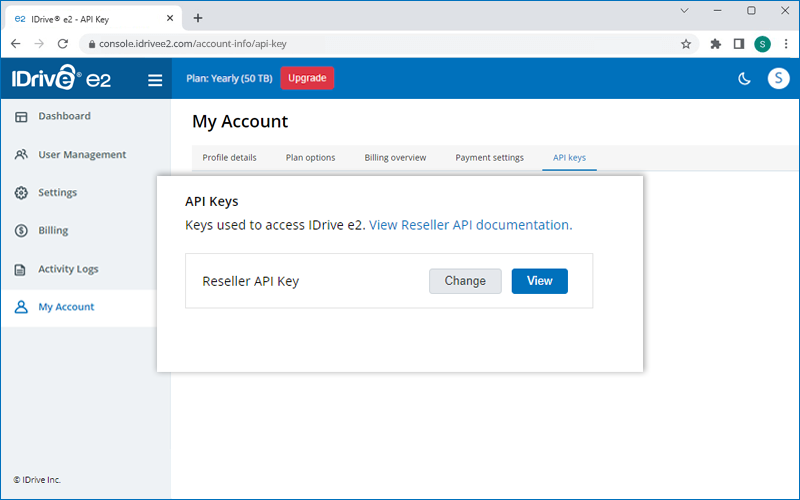Open the browser extensions puzzle icon

[x=715, y=44]
